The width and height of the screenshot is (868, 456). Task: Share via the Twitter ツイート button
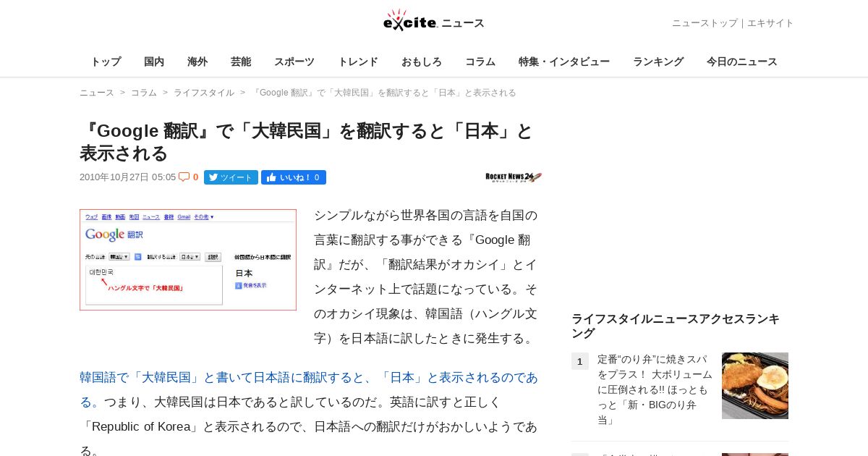tap(231, 177)
